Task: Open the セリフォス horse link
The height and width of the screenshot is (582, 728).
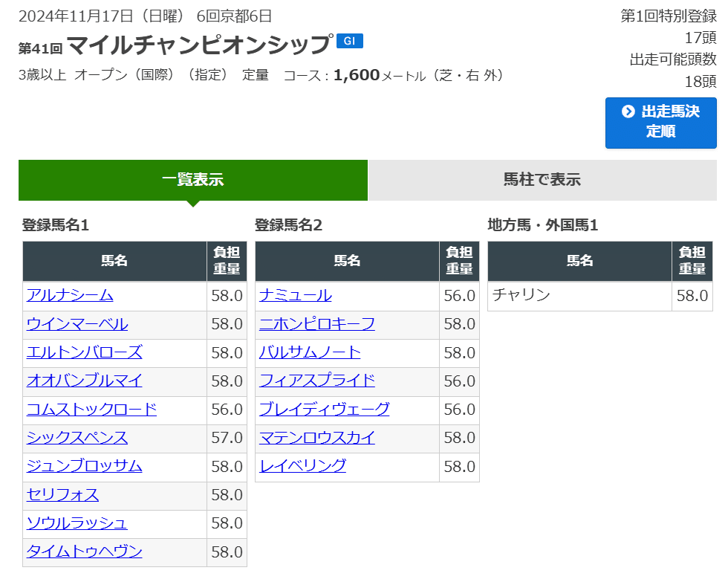Action: tap(62, 495)
